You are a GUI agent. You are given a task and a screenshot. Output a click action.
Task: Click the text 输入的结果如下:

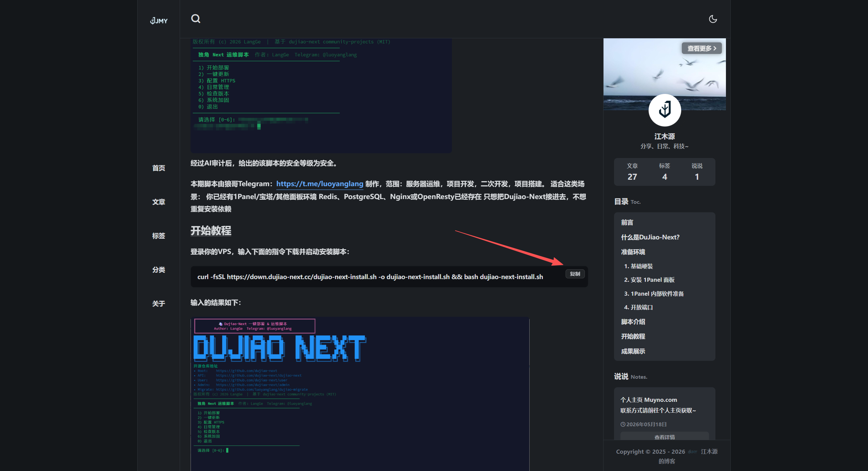click(216, 302)
